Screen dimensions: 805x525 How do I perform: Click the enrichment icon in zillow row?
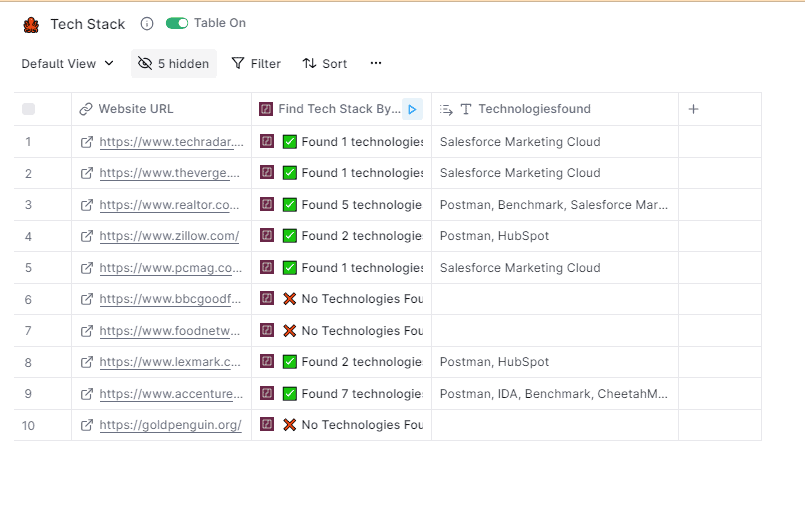(x=267, y=236)
